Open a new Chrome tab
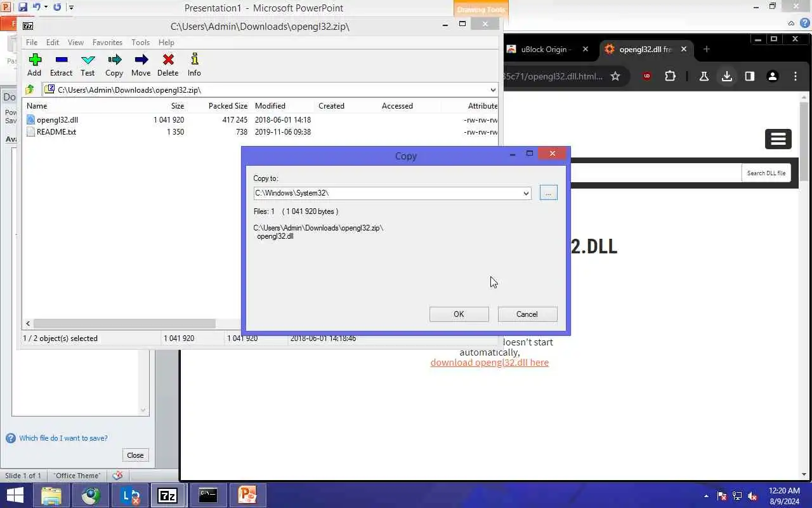812x508 pixels. [x=706, y=49]
